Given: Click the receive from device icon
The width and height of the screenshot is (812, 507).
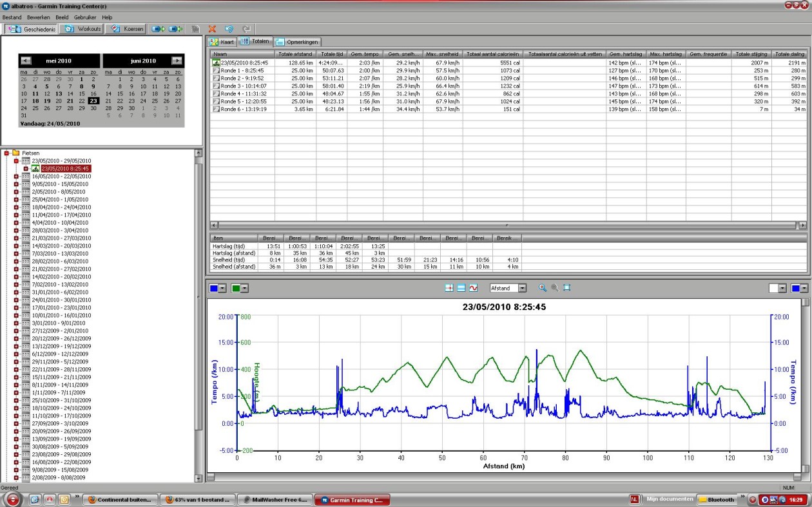Looking at the screenshot, I should point(175,29).
